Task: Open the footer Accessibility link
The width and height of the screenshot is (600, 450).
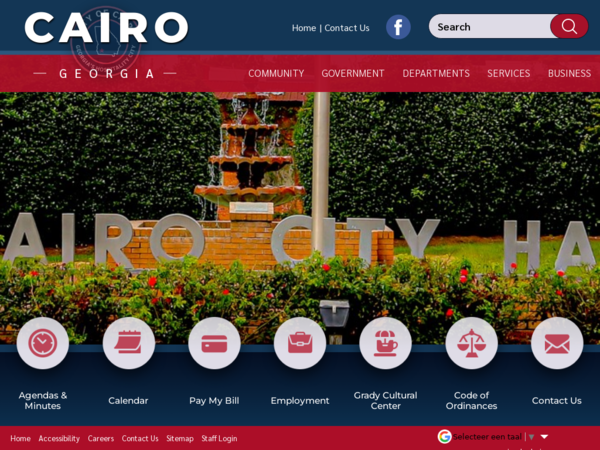Action: [59, 439]
